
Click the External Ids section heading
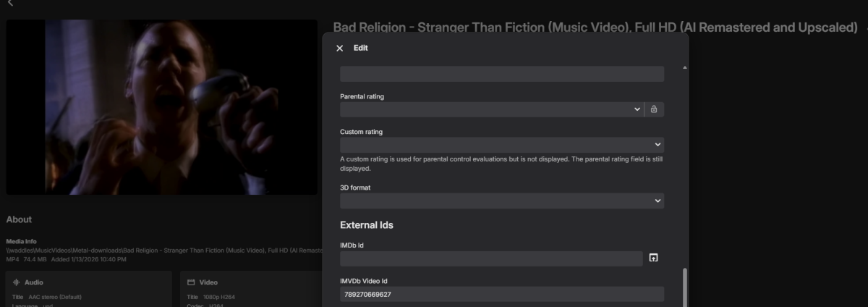[367, 225]
